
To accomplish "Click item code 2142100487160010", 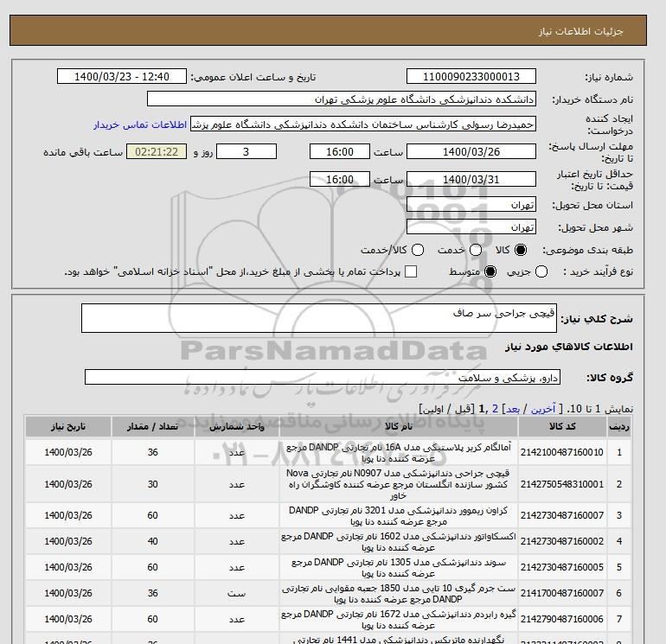I will click(562, 453).
